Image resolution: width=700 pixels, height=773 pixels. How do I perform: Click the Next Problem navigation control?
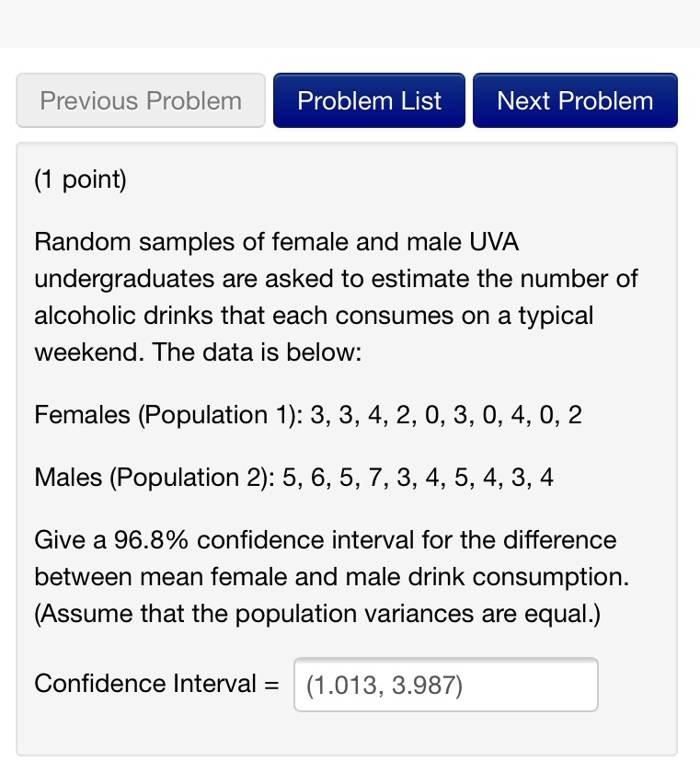[575, 100]
